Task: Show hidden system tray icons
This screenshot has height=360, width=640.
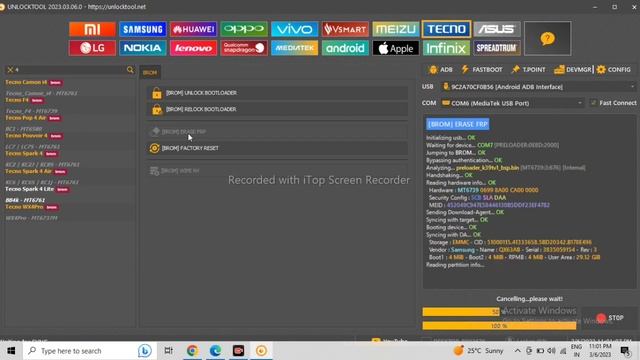Action: [517, 351]
